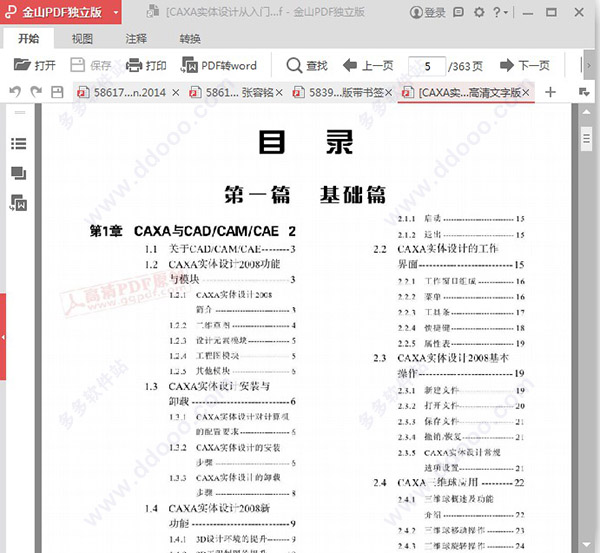
Task: Click entry 2.3 CAXA实体设计2008基本
Action: coord(441,358)
